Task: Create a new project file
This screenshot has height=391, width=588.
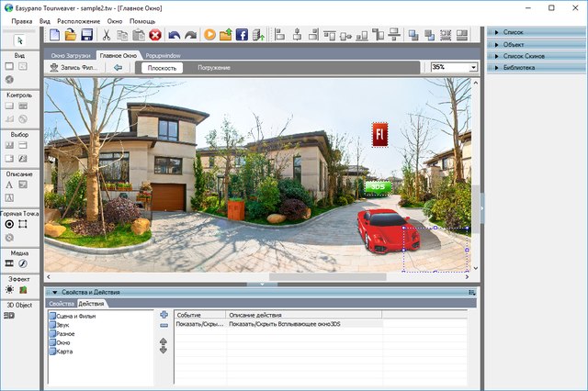Action: coord(55,35)
